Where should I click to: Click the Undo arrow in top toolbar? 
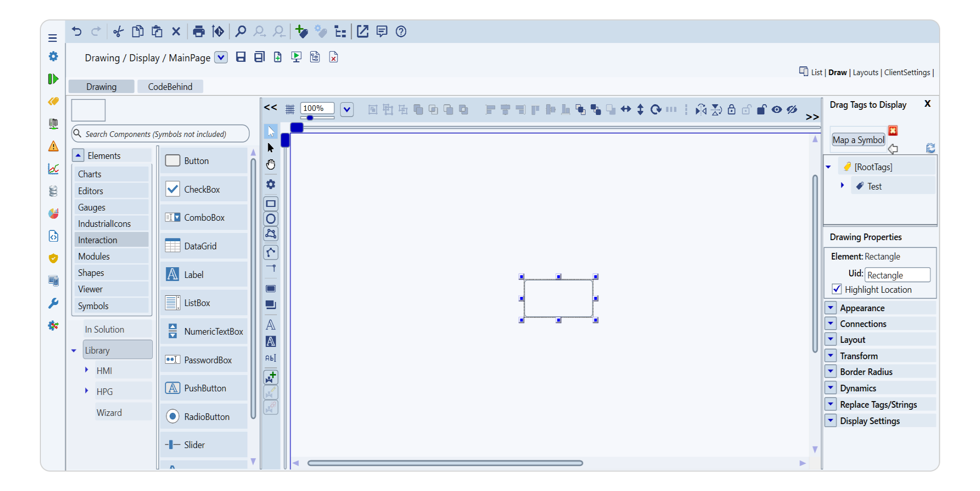coord(77,32)
